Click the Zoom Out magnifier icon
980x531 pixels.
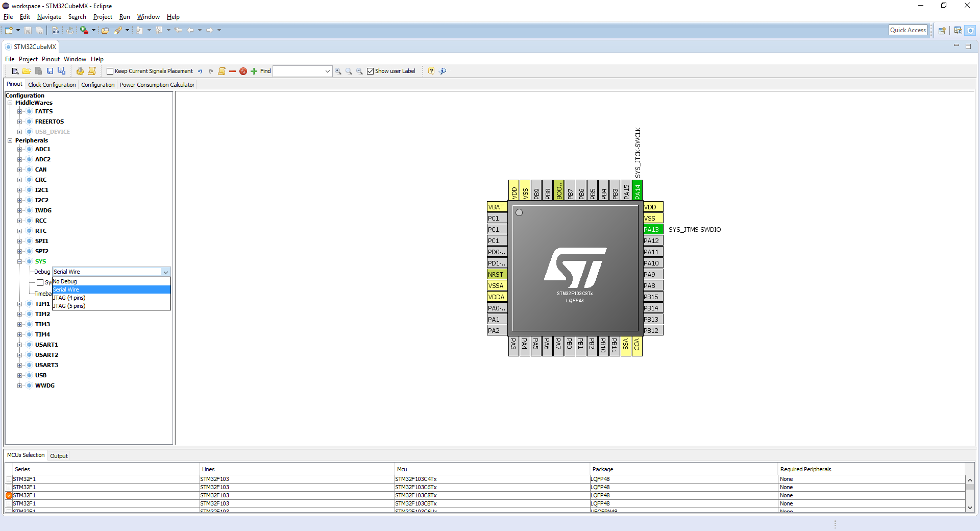[x=359, y=71]
